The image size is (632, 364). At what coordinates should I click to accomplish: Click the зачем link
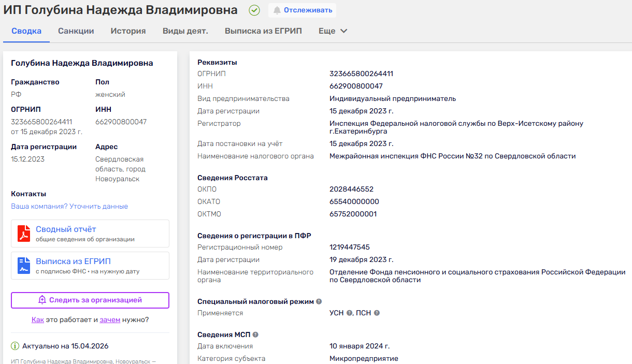(110, 320)
